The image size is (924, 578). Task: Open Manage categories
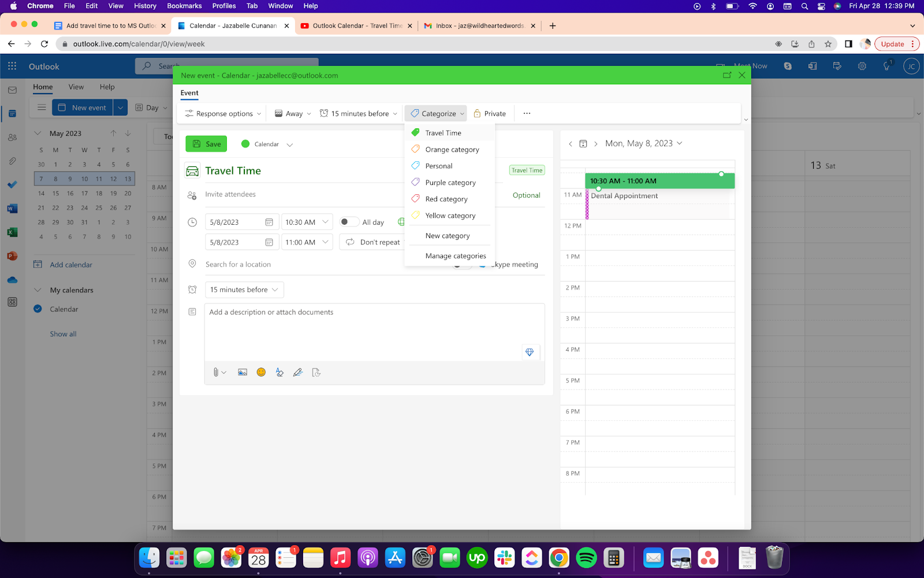click(450, 255)
